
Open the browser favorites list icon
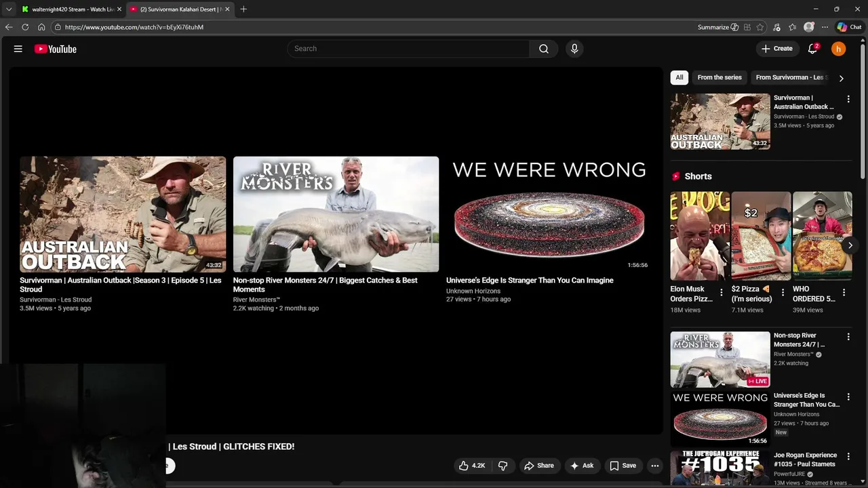click(x=792, y=27)
